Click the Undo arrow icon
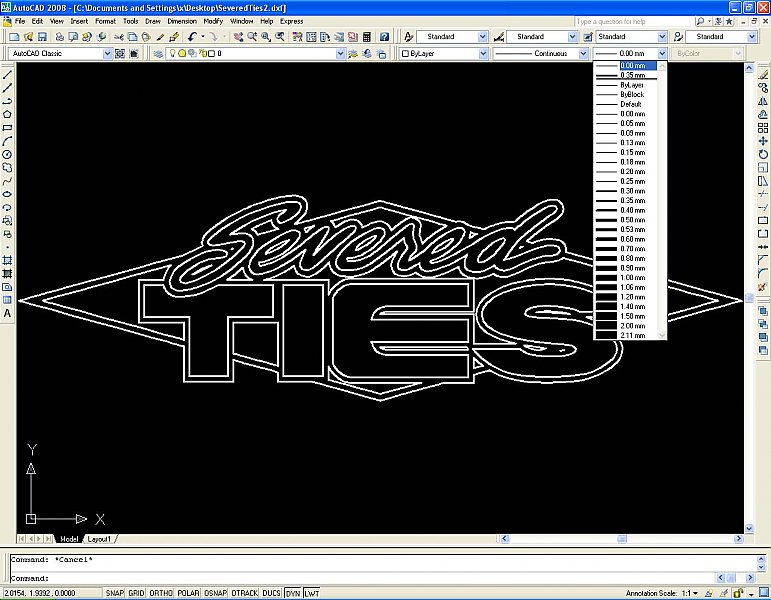Image resolution: width=771 pixels, height=600 pixels. [191, 37]
